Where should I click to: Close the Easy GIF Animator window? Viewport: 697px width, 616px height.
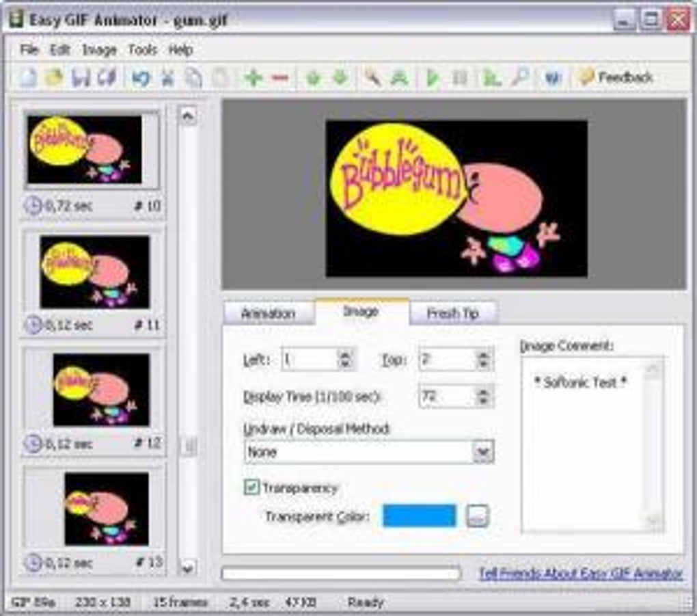pyautogui.click(x=679, y=20)
